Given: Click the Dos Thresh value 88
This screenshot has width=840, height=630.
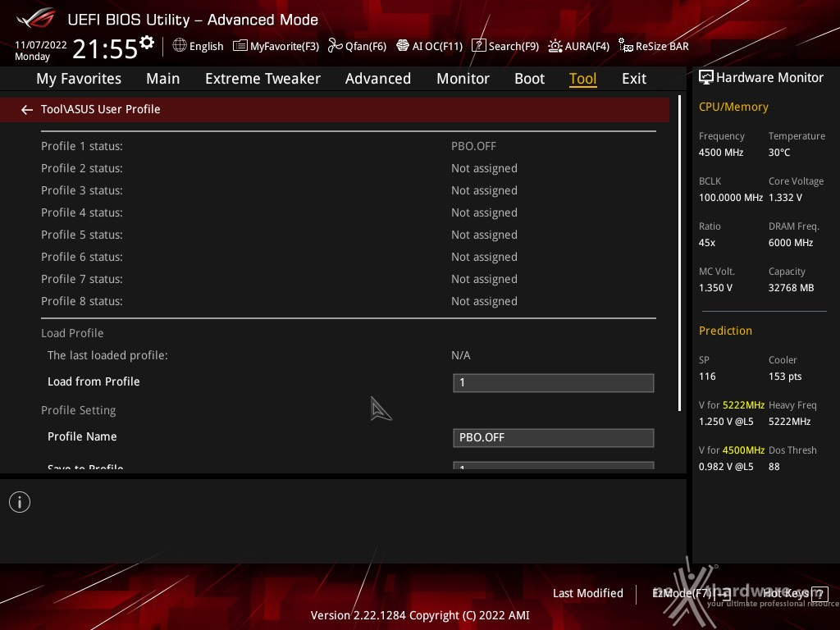Looking at the screenshot, I should [x=774, y=467].
